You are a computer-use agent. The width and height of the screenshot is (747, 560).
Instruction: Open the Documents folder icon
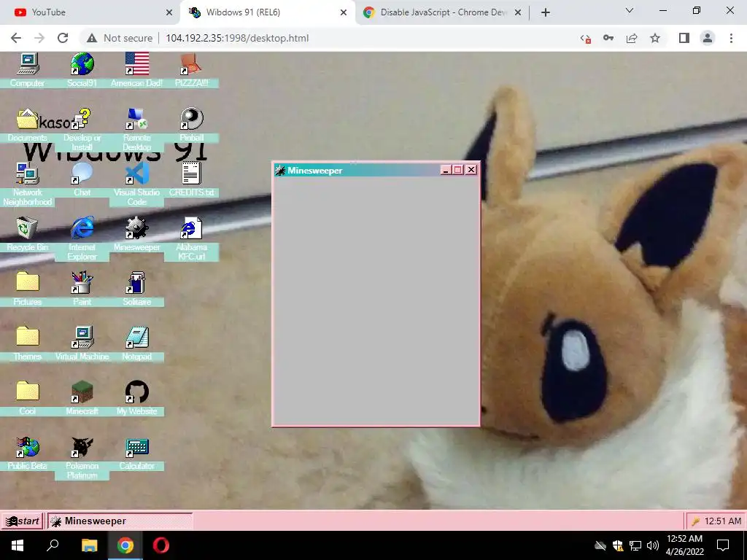point(28,119)
